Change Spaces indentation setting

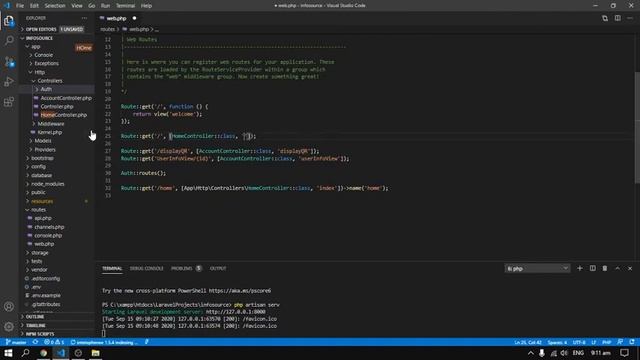pos(557,342)
